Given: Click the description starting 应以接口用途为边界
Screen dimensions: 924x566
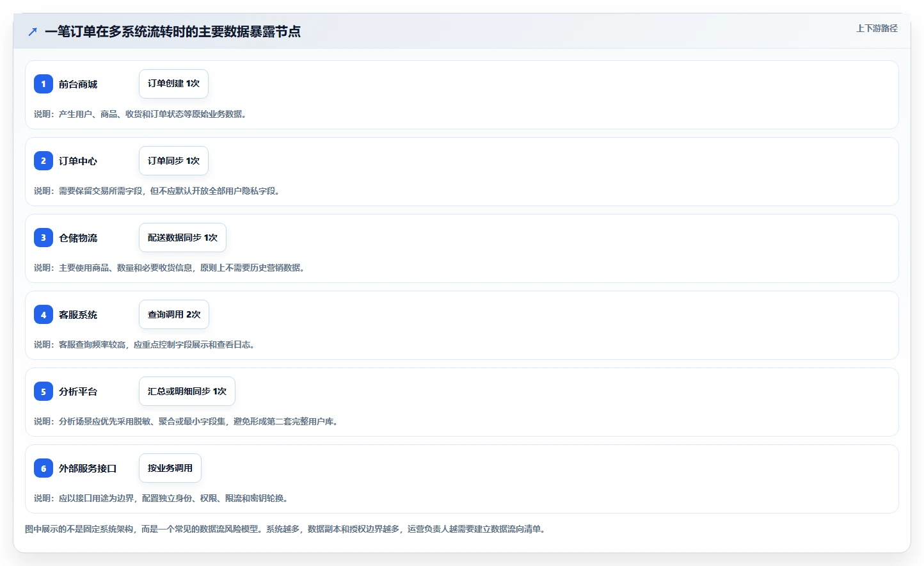Looking at the screenshot, I should (x=161, y=498).
